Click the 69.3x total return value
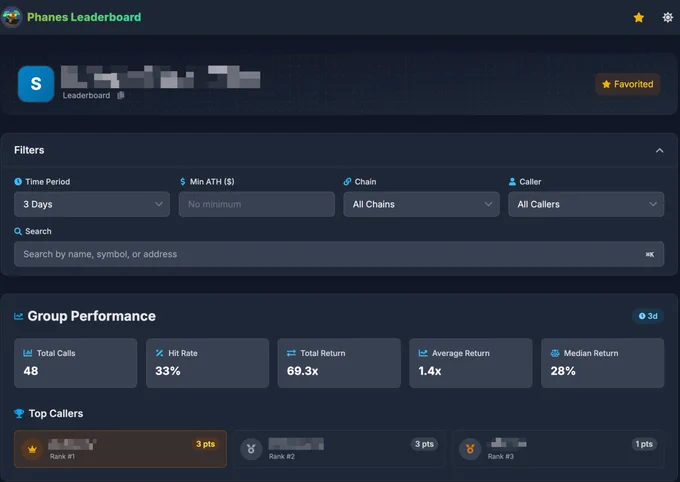 (303, 371)
